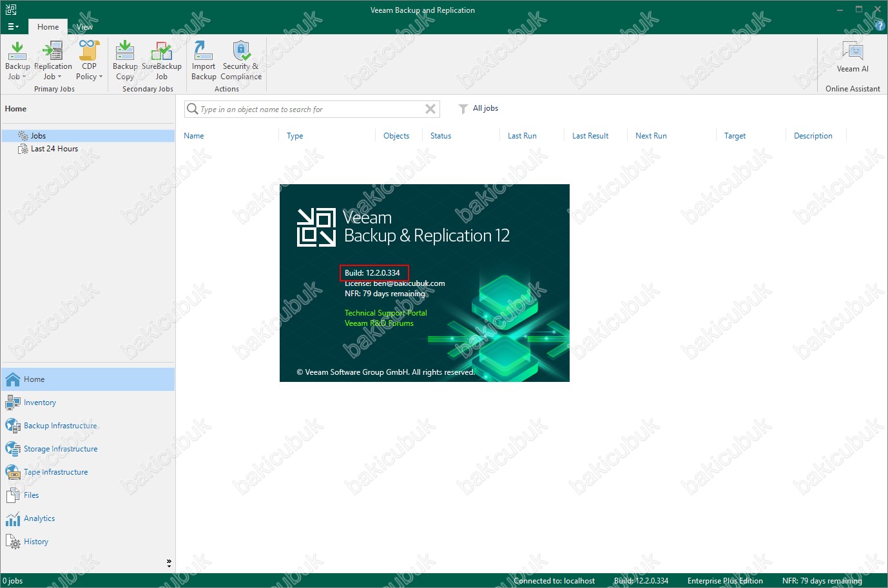888x588 pixels.
Task: Minimize the Veeam window
Action: [x=840, y=10]
